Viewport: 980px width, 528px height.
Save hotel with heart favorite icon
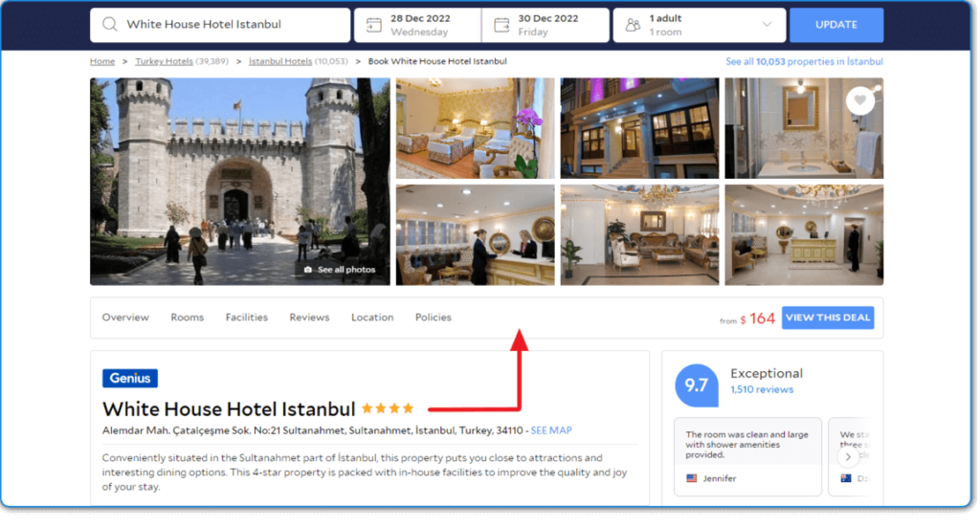[x=860, y=100]
